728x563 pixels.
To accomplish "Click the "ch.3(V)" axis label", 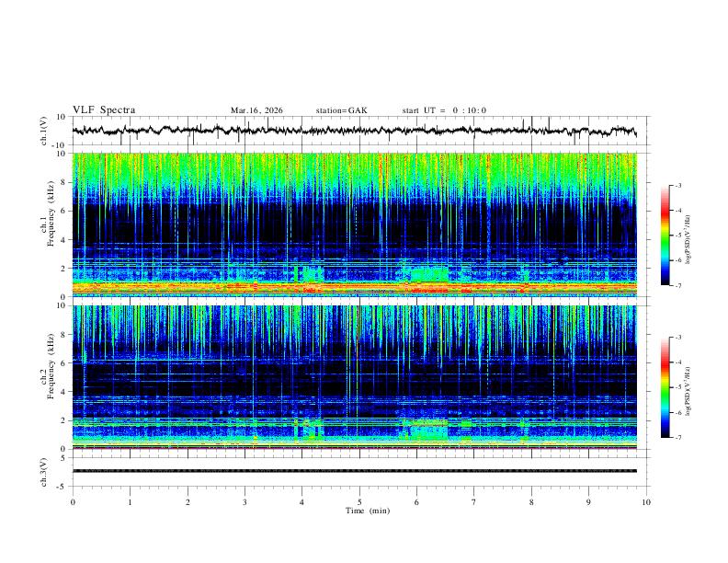I will pyautogui.click(x=44, y=472).
